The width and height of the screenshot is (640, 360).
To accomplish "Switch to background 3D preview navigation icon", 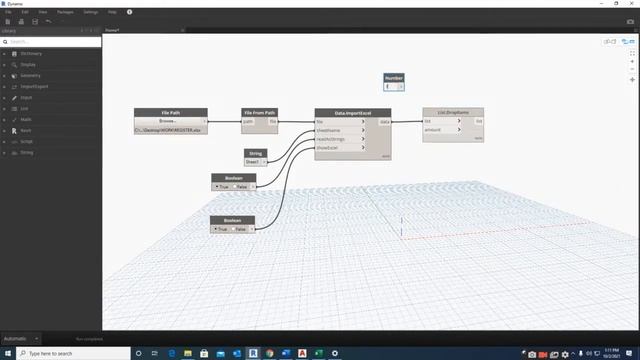I will click(x=610, y=42).
